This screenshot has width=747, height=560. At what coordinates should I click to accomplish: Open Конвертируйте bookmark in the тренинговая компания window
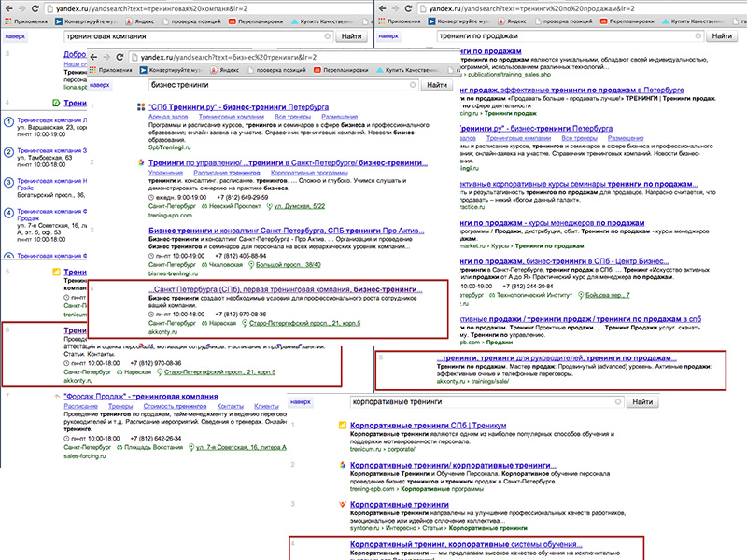[86, 21]
